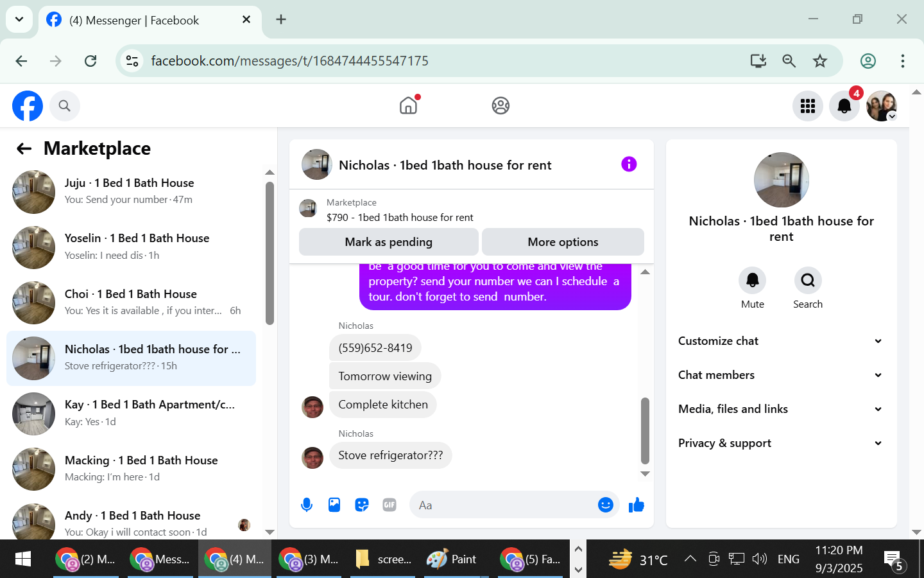Viewport: 924px width, 578px height.
Task: Open Yoselin 1 Bed 1 Bath House chat
Action: click(x=131, y=247)
